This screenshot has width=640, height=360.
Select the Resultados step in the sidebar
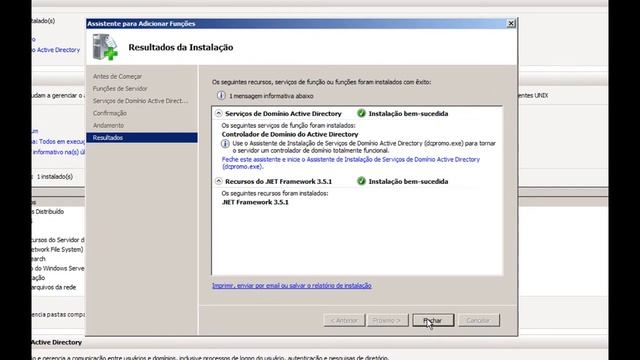142,138
